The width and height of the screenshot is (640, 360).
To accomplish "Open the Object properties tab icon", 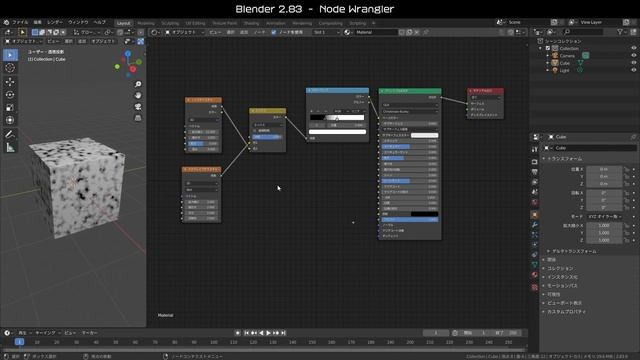I will pyautogui.click(x=535, y=214).
